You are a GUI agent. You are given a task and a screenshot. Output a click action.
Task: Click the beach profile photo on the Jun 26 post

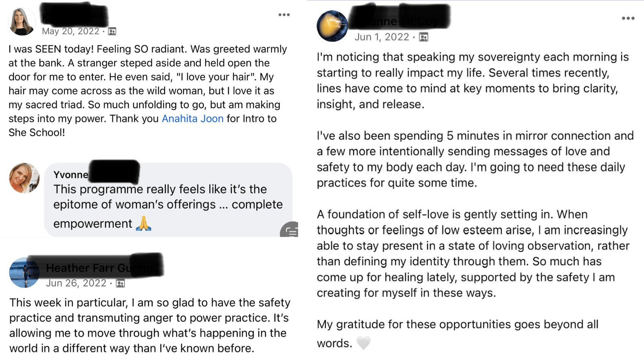(24, 273)
